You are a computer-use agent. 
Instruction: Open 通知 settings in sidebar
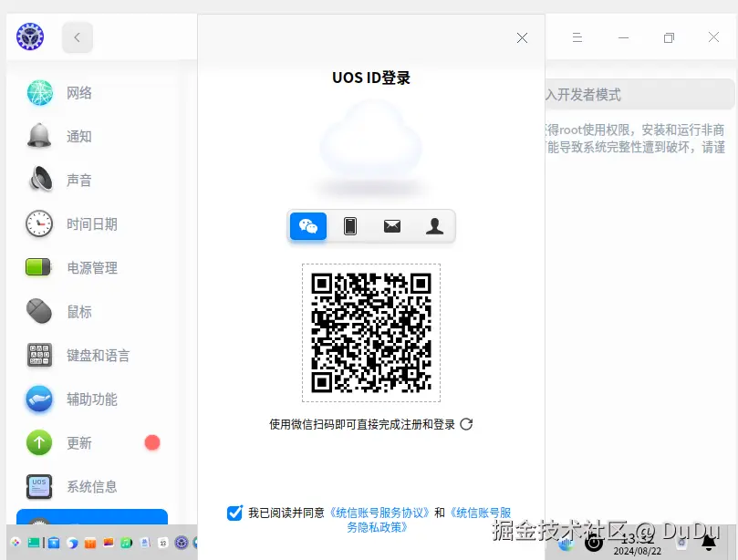coord(94,137)
